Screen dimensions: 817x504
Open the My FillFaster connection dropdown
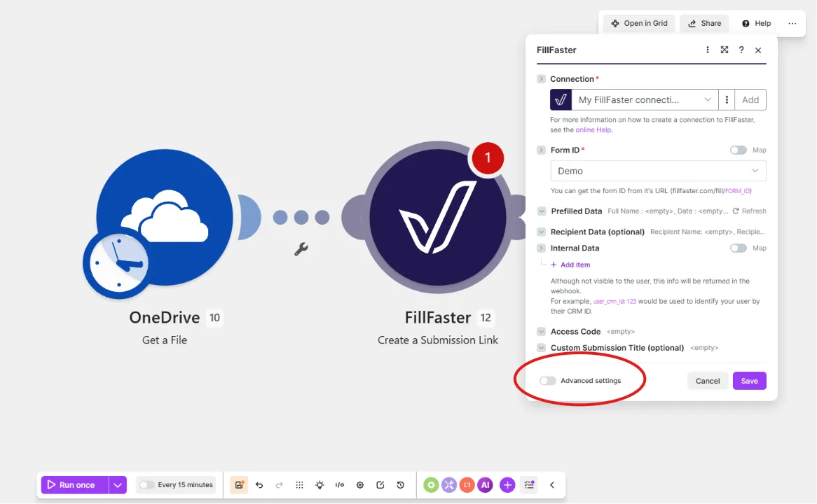[x=645, y=99]
